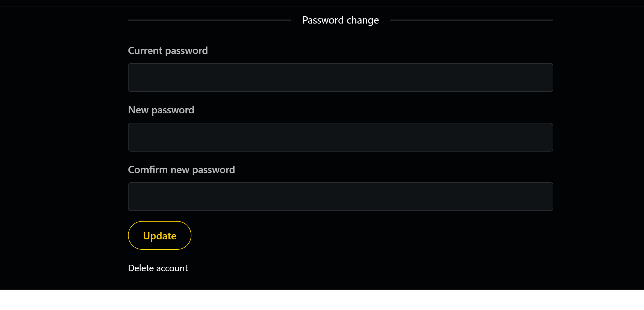Click the yellow Update text label
The height and width of the screenshot is (310, 644).
160,236
